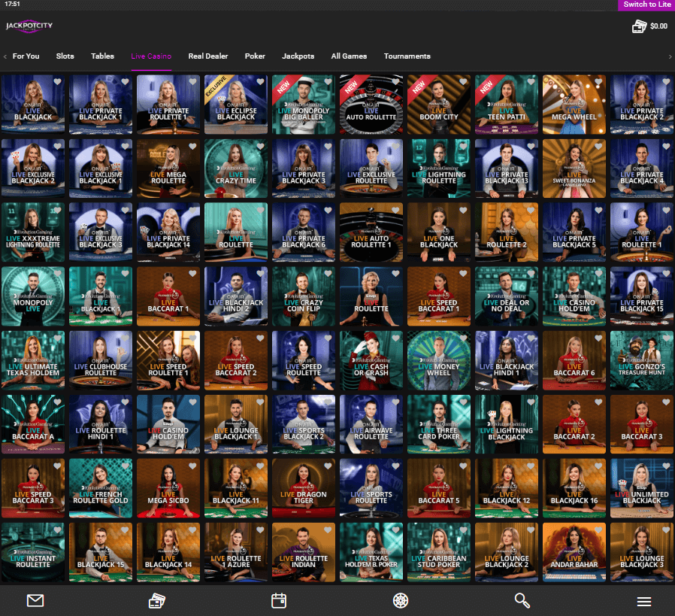Click heart icon on Live Roulette Indian

pyautogui.click(x=328, y=530)
